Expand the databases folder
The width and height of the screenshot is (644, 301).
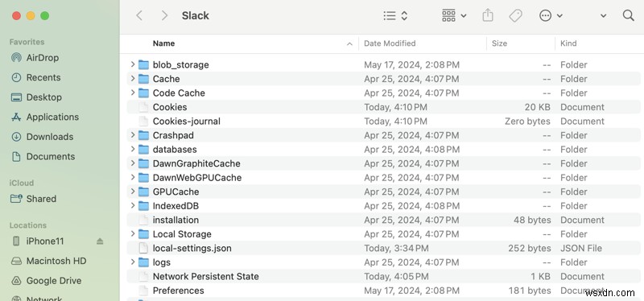[132, 149]
